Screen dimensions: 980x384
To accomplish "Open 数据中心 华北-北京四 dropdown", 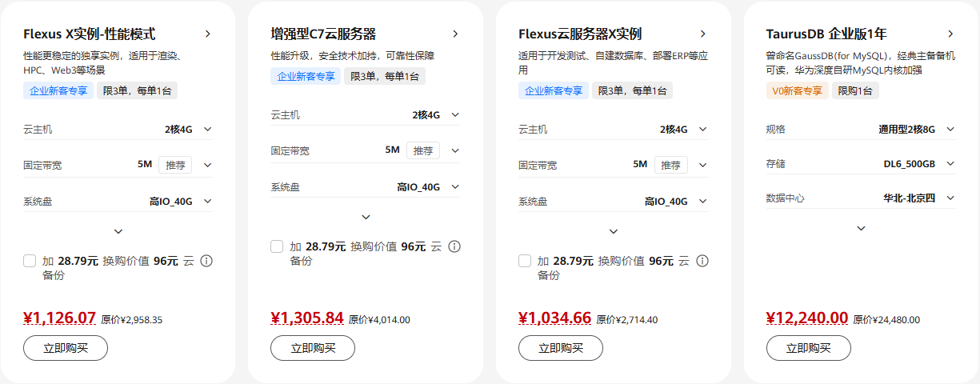I will (x=950, y=198).
